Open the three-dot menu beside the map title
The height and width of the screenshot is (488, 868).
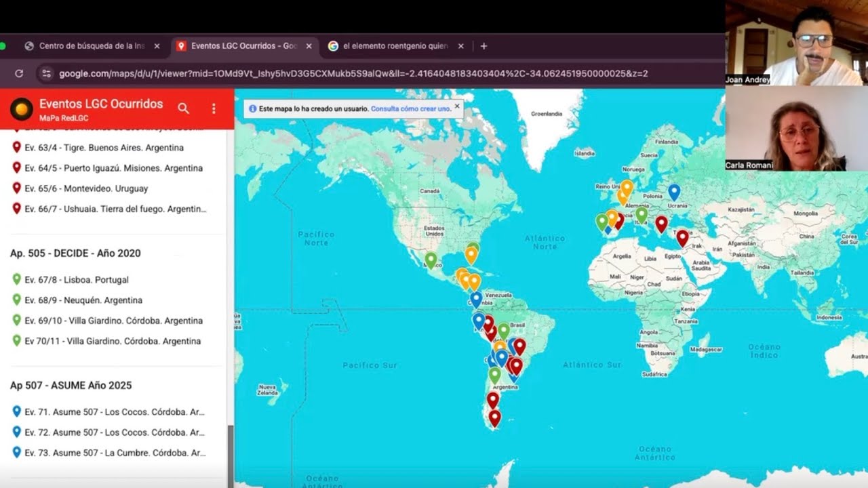click(x=214, y=108)
